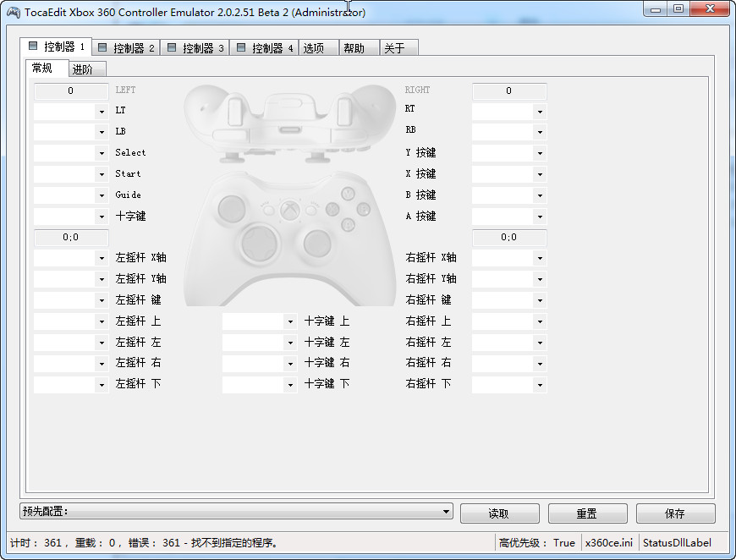Click the controller icon on 控制器 1 tab

tap(33, 47)
